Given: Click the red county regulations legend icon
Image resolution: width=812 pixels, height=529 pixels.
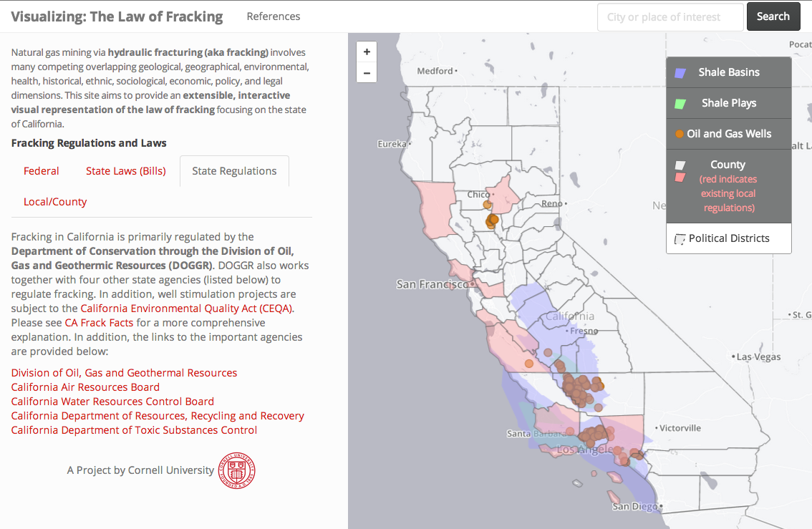Looking at the screenshot, I should coord(680,178).
